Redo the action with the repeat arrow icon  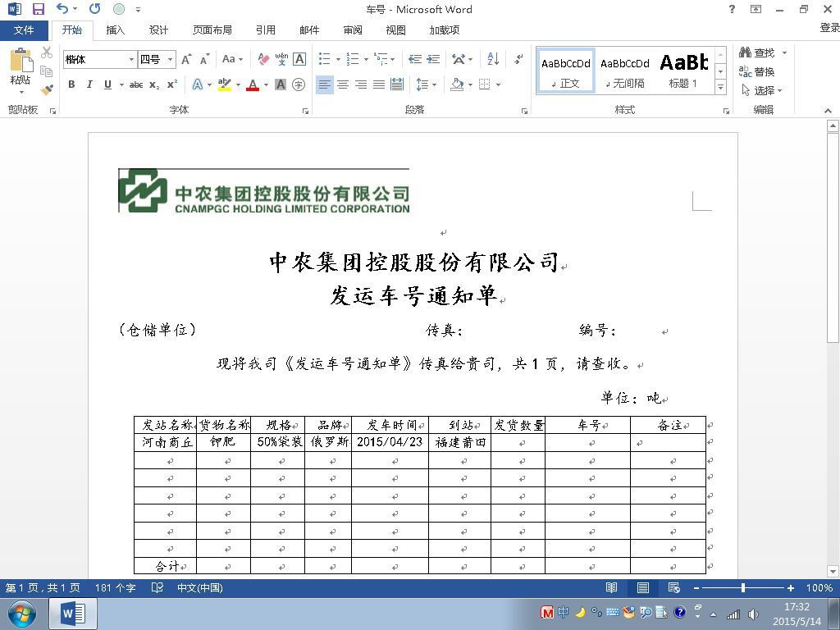coord(95,8)
